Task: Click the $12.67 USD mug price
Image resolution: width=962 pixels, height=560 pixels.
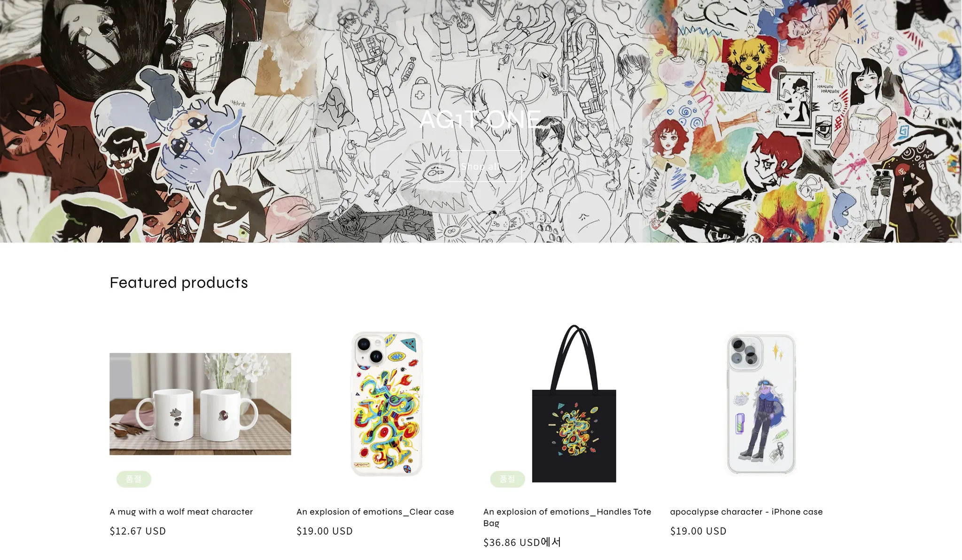Action: click(x=138, y=531)
